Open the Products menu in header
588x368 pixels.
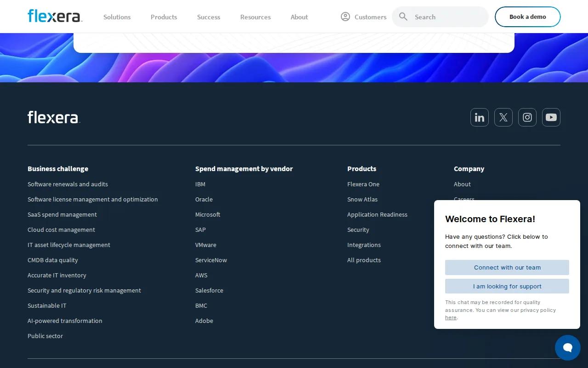tap(164, 17)
